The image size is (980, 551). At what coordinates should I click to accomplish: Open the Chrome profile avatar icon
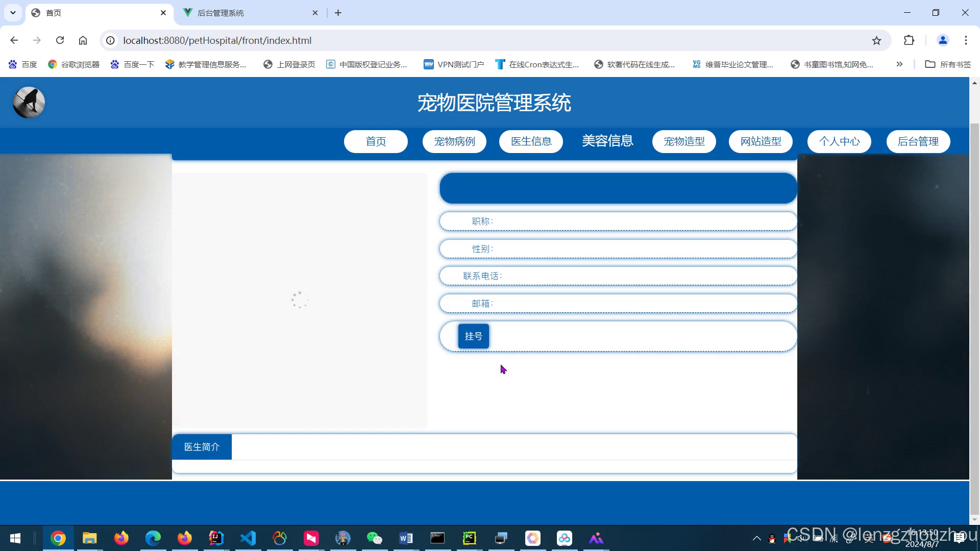(943, 40)
